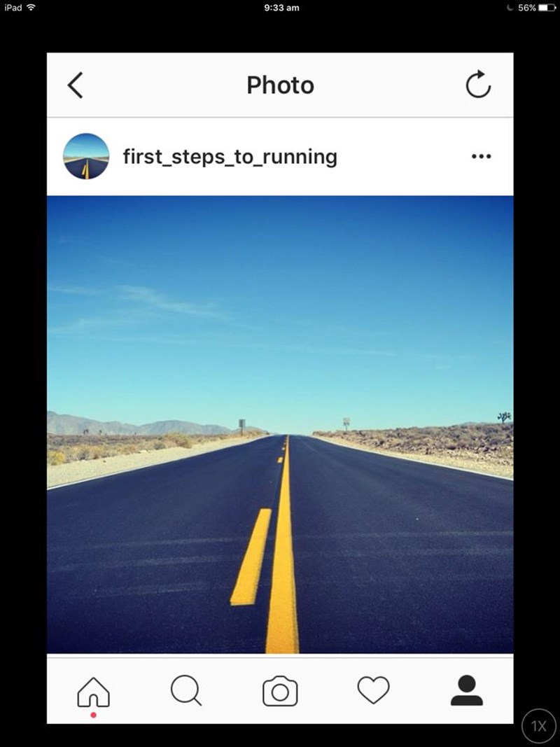Open the Search magnifier tab
This screenshot has width=560, height=747.
click(x=186, y=690)
